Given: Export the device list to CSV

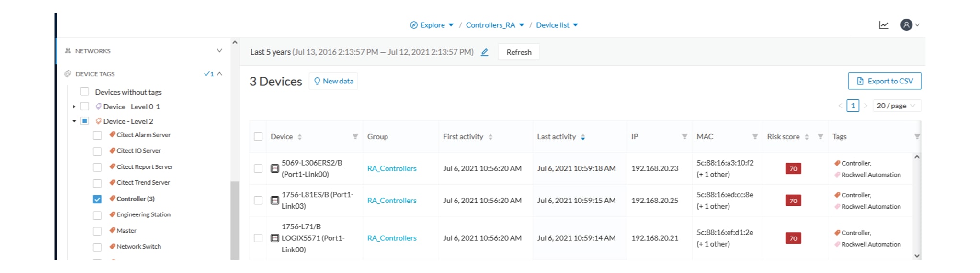Looking at the screenshot, I should click(884, 81).
